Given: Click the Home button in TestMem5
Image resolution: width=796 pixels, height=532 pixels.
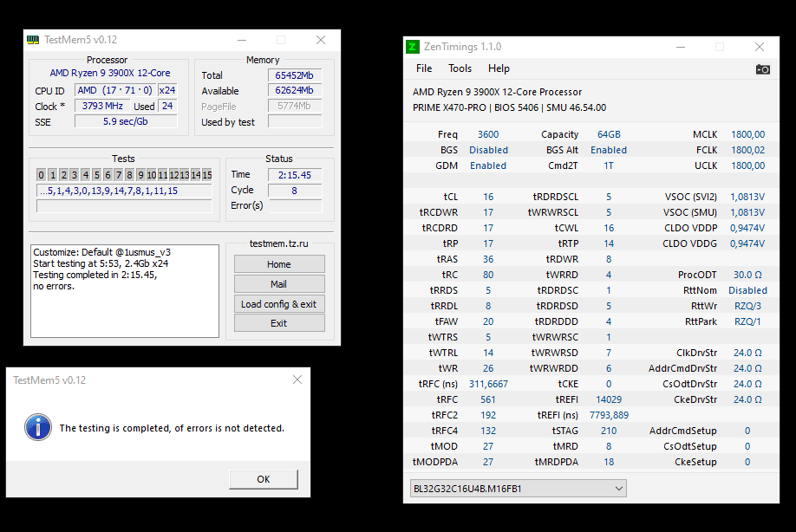Looking at the screenshot, I should point(279,264).
